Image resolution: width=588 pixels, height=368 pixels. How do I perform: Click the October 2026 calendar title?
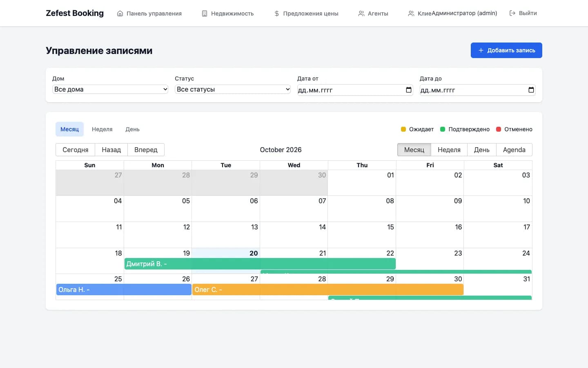(x=281, y=150)
